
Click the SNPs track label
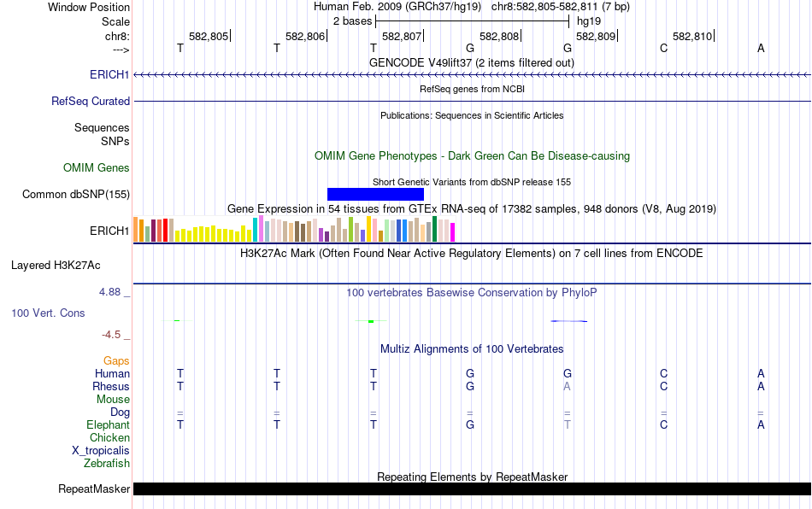[115, 141]
